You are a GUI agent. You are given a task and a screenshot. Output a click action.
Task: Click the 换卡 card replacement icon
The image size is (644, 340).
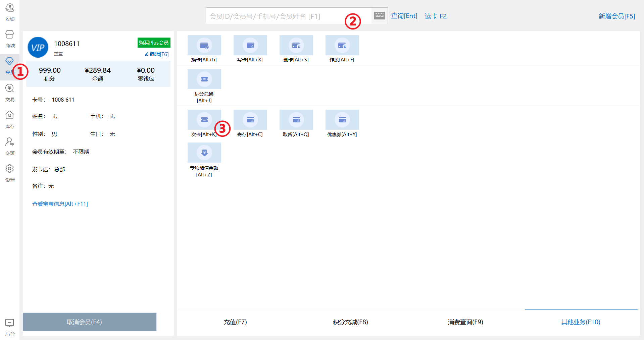204,46
